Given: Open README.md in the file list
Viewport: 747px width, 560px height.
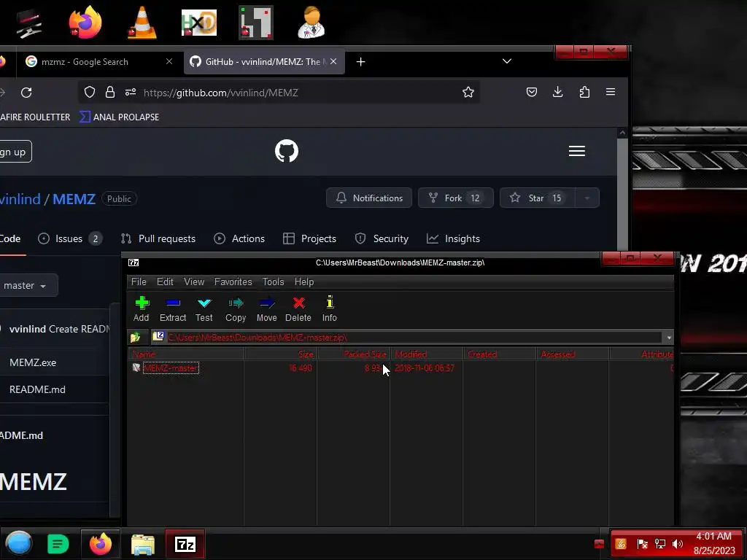Looking at the screenshot, I should [x=38, y=389].
